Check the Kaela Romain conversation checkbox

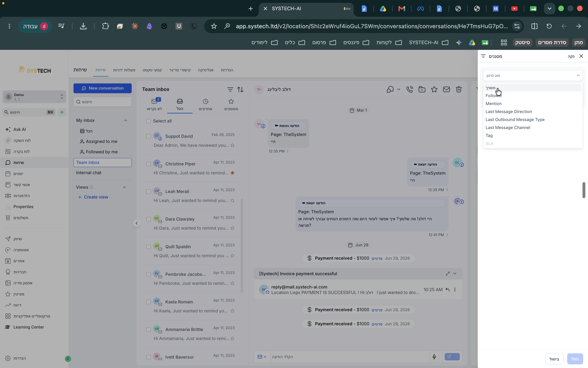pos(148,302)
